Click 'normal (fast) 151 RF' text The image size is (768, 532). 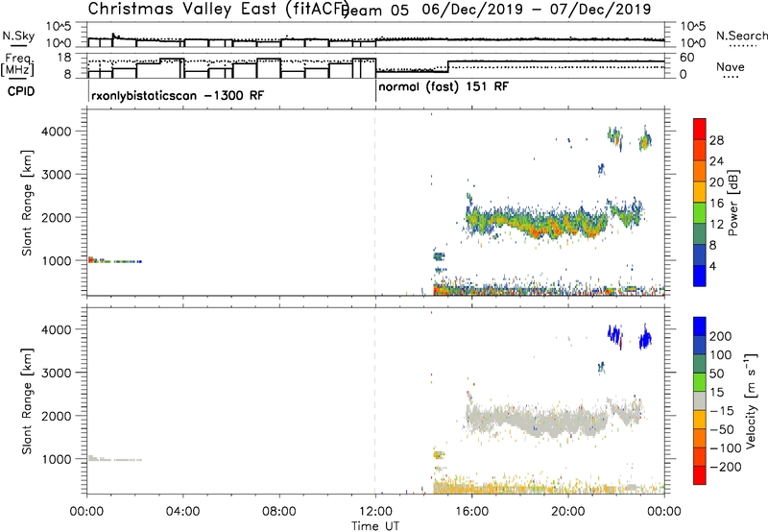coord(444,87)
